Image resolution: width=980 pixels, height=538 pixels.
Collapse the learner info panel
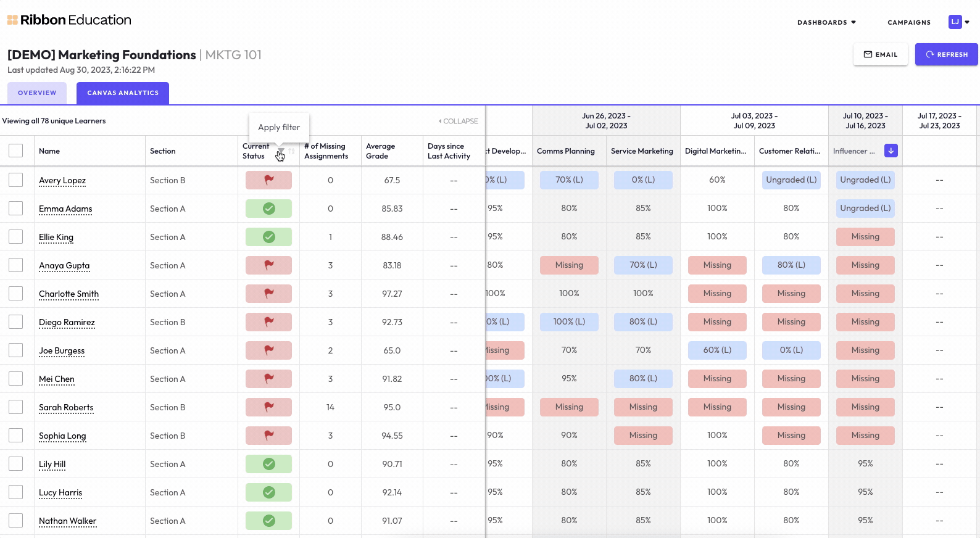click(x=459, y=121)
